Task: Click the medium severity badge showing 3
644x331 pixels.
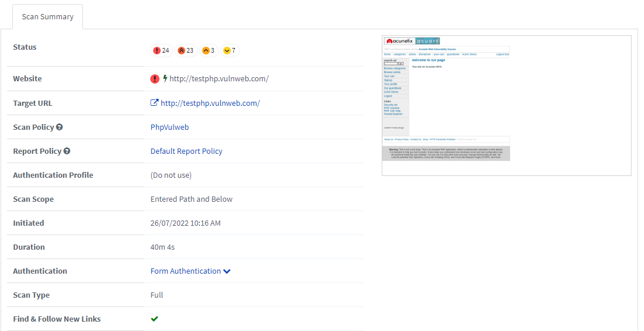Action: [209, 51]
